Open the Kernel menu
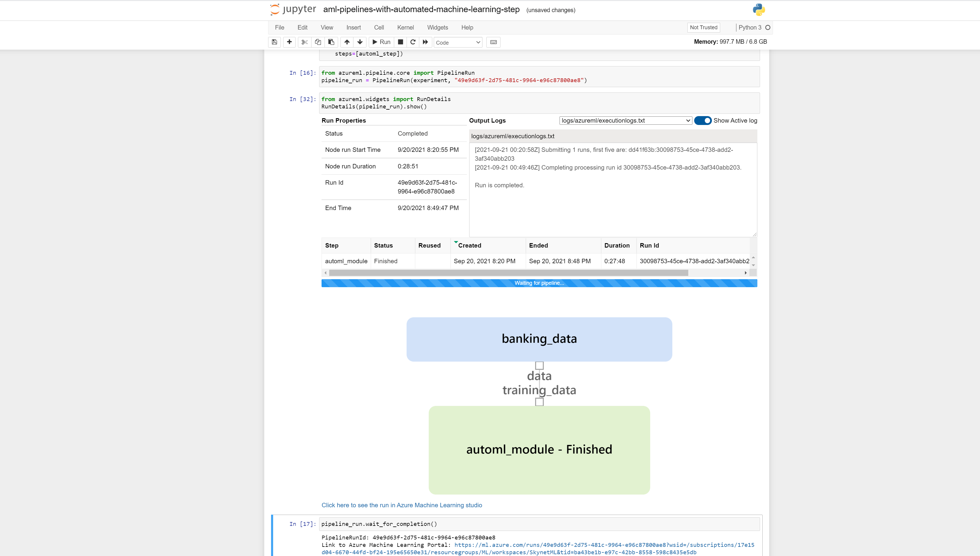 [x=405, y=27]
